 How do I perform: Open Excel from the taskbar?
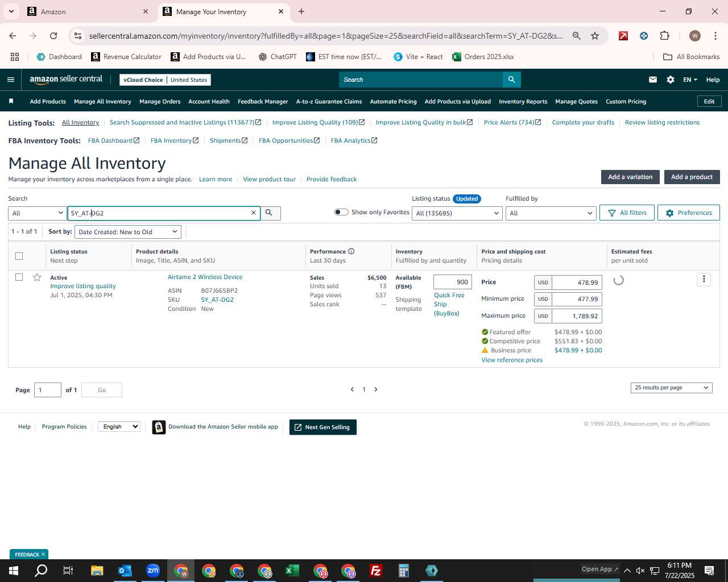click(292, 571)
